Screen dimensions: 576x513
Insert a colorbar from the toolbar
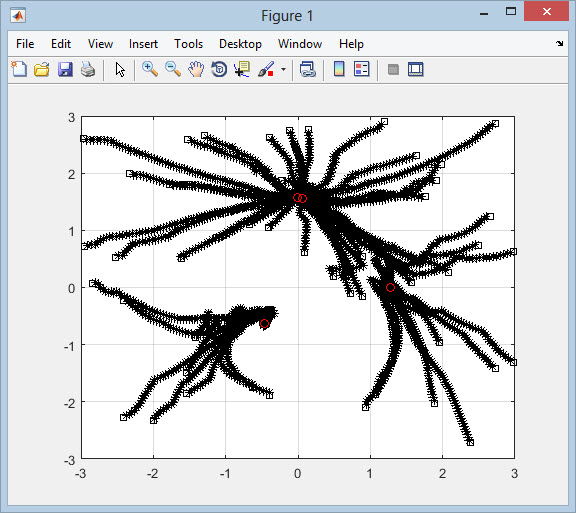tap(339, 69)
